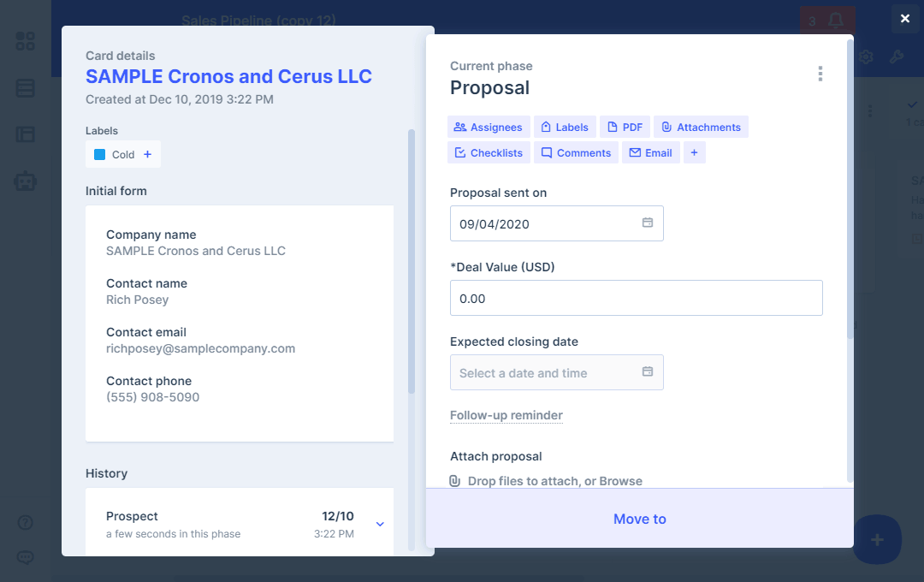Click calendar icon in Expected closing date
This screenshot has width=924, height=582.
pyautogui.click(x=648, y=372)
